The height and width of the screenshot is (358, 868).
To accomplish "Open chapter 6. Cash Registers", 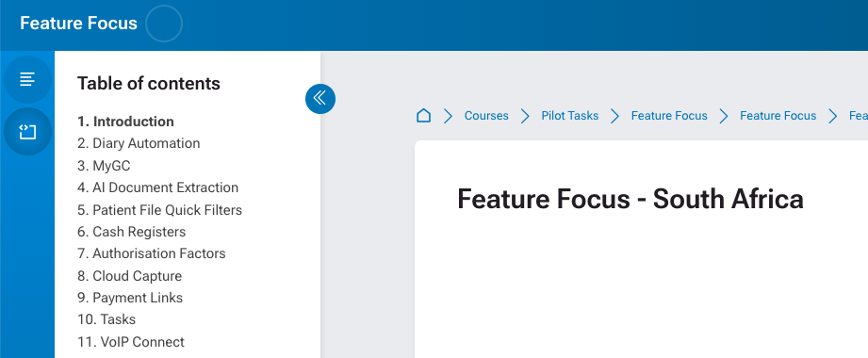I will tap(131, 232).
